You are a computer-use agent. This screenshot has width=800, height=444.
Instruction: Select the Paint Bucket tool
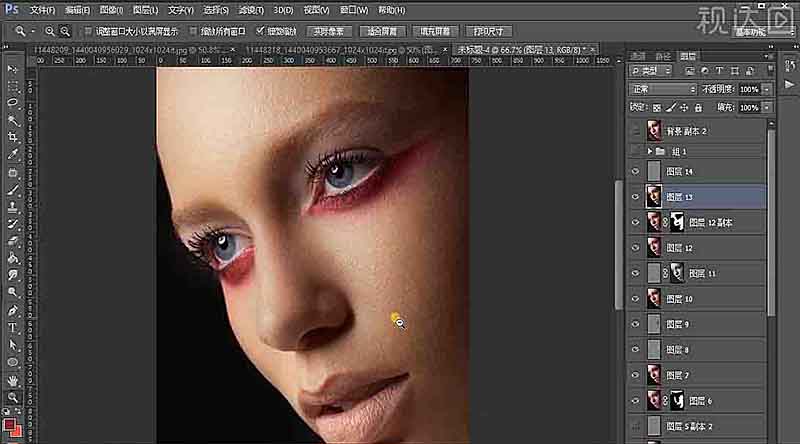click(x=13, y=258)
